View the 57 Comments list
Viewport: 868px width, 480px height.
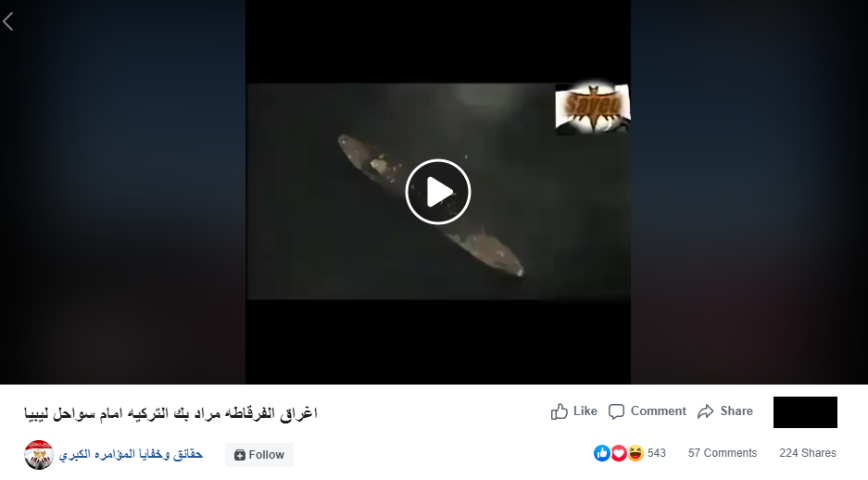point(723,453)
